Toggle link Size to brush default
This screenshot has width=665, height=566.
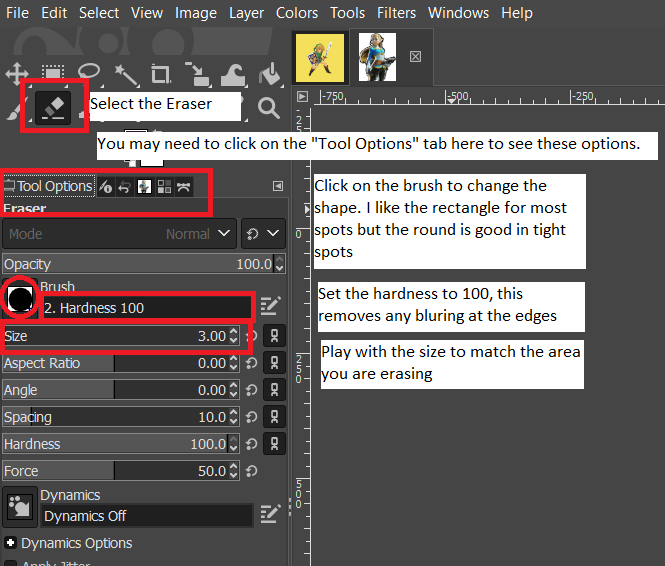(x=274, y=336)
